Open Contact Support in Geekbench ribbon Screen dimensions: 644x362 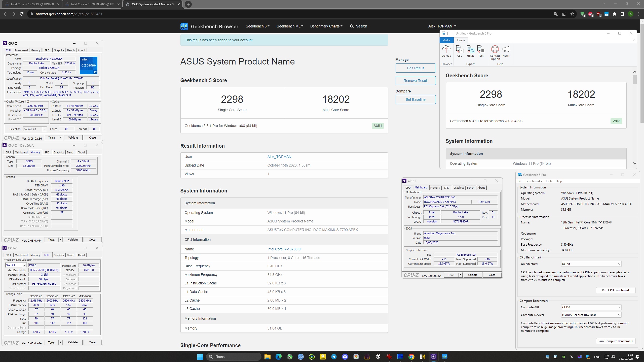495,53
